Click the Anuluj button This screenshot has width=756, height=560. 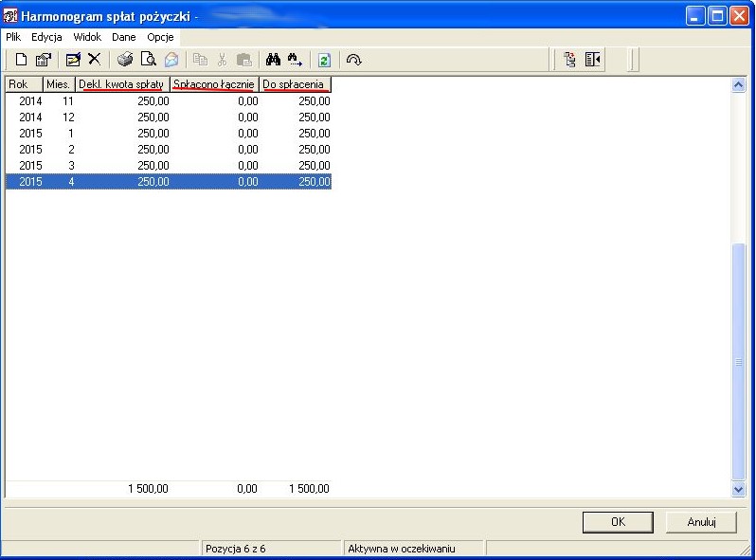point(701,522)
